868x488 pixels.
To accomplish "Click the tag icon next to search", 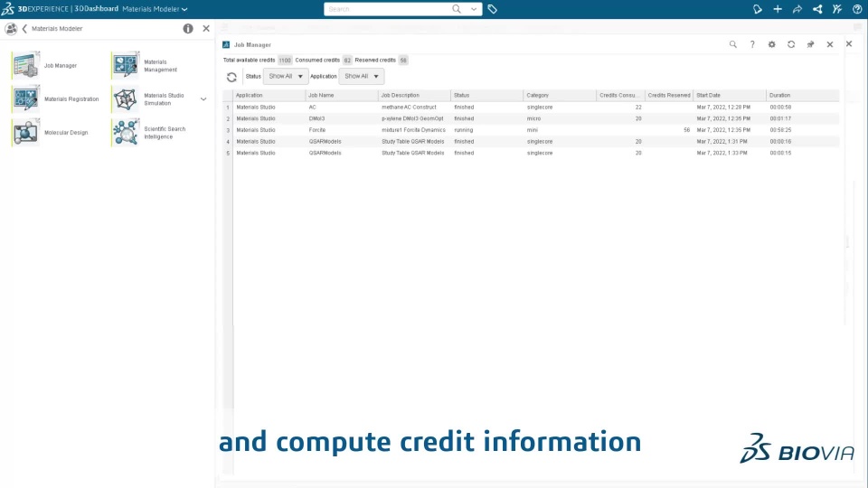I will tap(492, 9).
